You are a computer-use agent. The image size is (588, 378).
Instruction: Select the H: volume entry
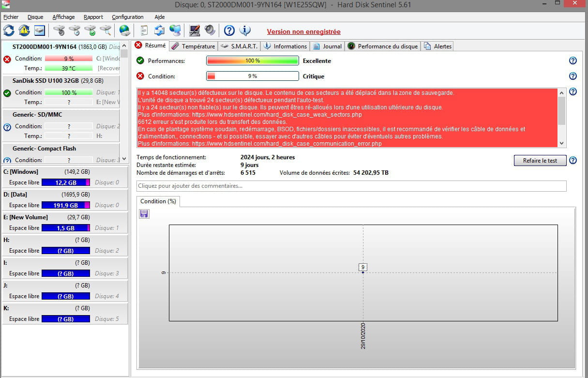[65, 245]
